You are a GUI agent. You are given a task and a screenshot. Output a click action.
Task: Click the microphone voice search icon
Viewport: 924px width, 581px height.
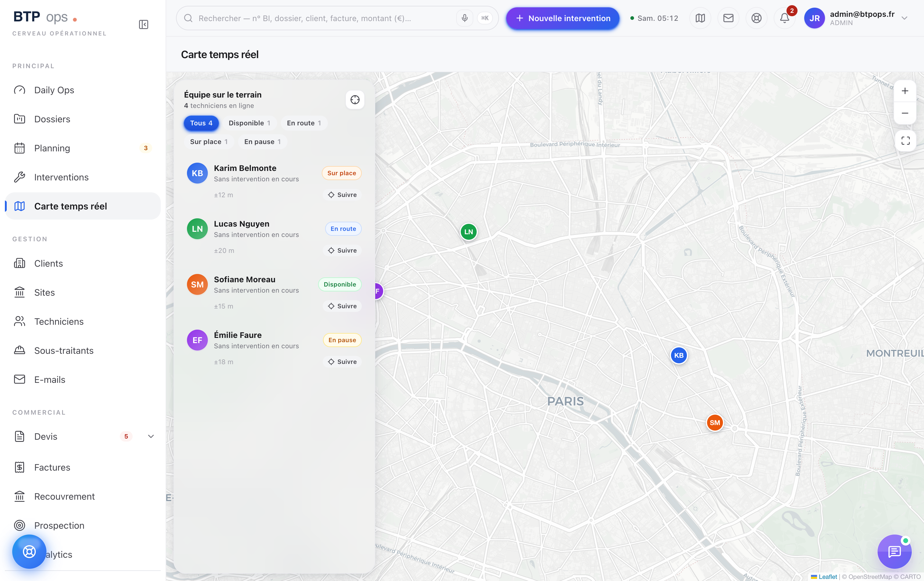click(464, 18)
